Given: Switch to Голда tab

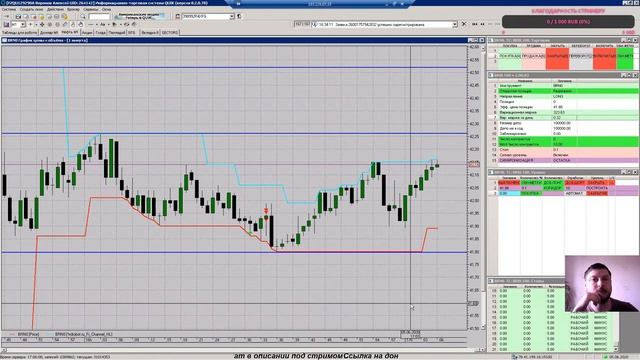Looking at the screenshot, I should (100, 32).
